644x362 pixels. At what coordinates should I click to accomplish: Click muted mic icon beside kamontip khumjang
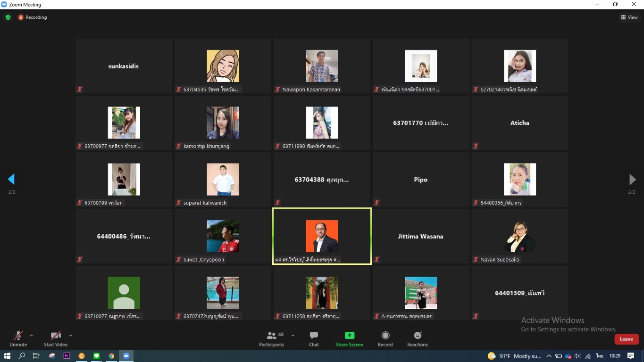tap(179, 146)
